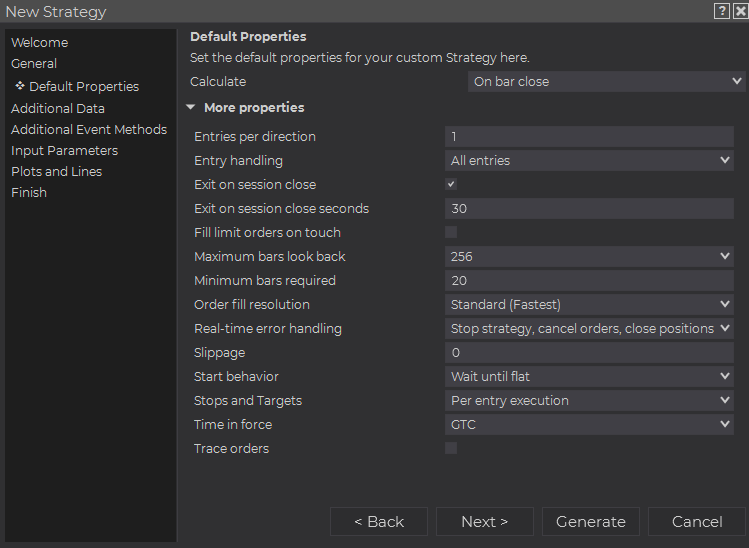Image resolution: width=749 pixels, height=548 pixels.
Task: Open Order fill resolution dropdown
Action: (589, 304)
